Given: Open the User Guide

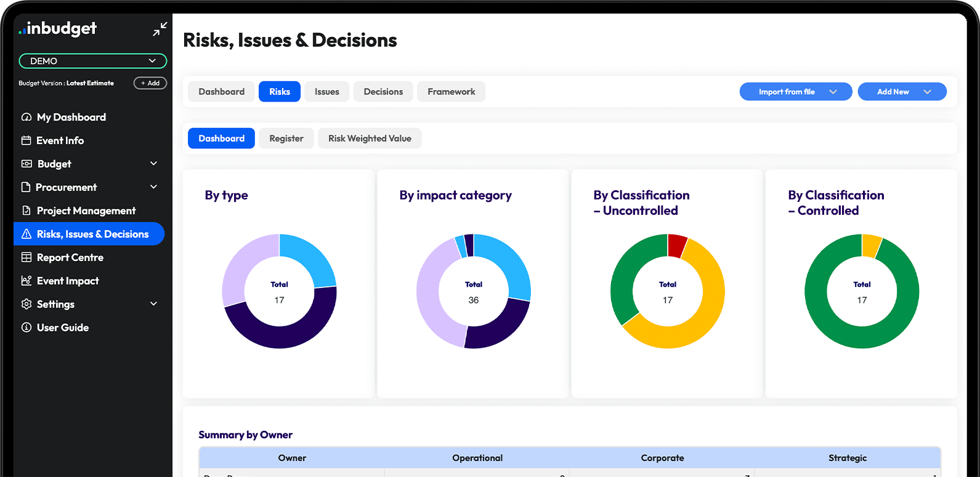Looking at the screenshot, I should coord(63,327).
